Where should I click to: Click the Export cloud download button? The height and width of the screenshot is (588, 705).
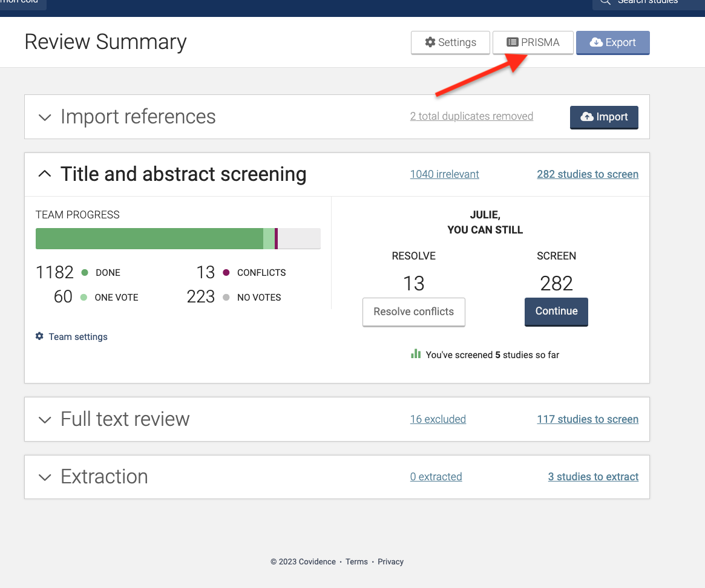pos(612,42)
